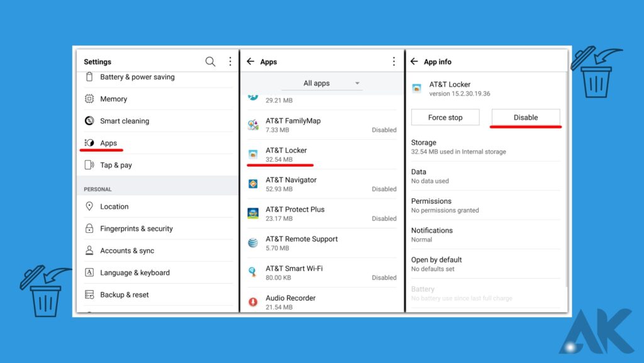Go back from the App info screen
The height and width of the screenshot is (363, 644).
(x=414, y=62)
